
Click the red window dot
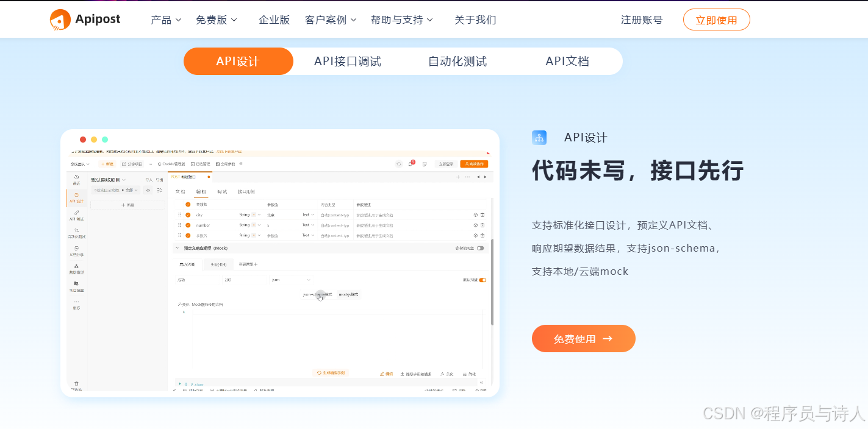click(83, 140)
